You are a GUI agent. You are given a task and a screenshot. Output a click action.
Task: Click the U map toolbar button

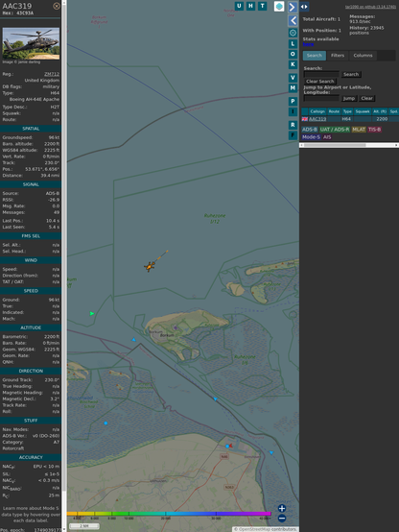239,6
